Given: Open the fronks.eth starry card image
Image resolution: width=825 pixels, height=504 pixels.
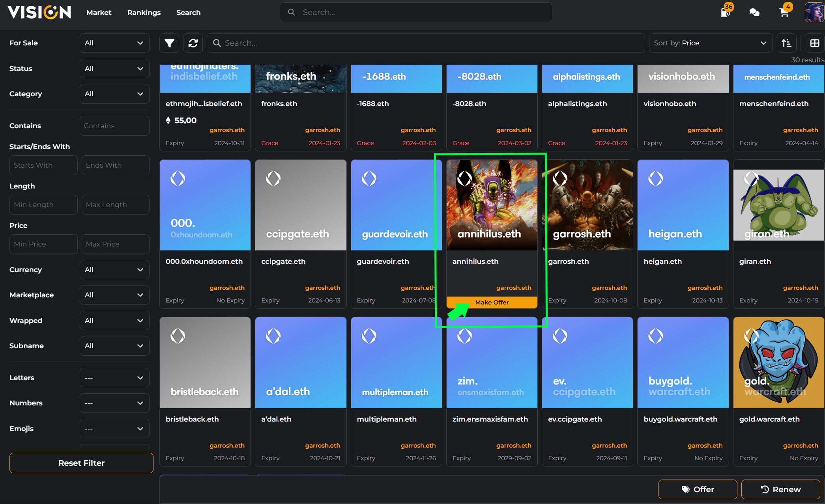Looking at the screenshot, I should tap(301, 79).
